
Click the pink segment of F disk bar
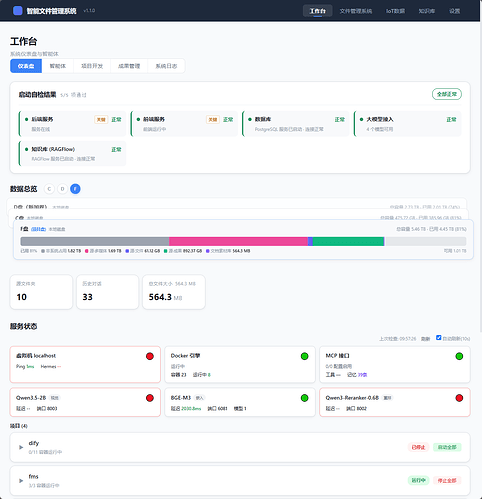[x=238, y=241]
